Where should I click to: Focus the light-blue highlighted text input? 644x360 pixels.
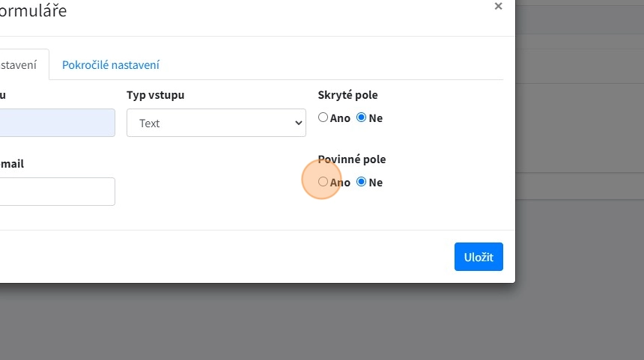click(x=56, y=123)
